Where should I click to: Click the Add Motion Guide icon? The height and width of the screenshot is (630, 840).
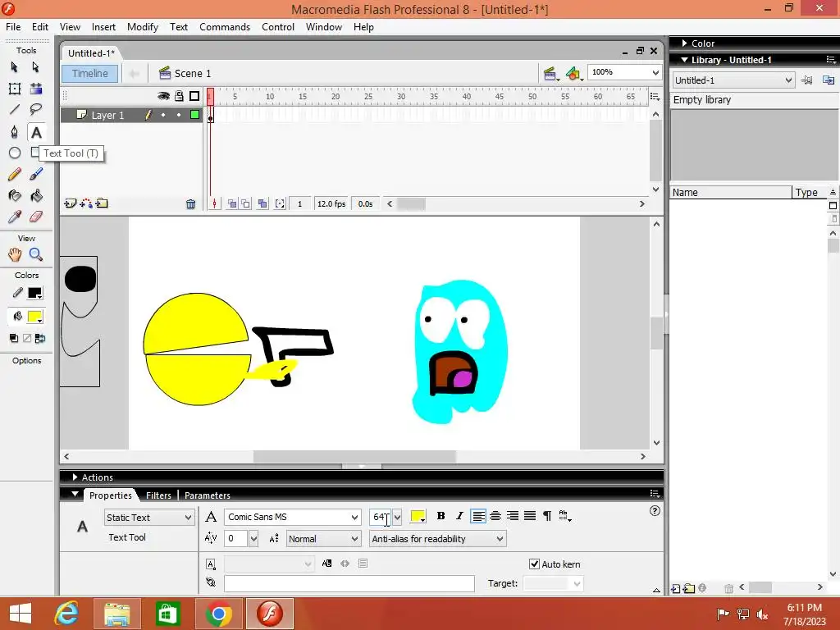pyautogui.click(x=85, y=203)
